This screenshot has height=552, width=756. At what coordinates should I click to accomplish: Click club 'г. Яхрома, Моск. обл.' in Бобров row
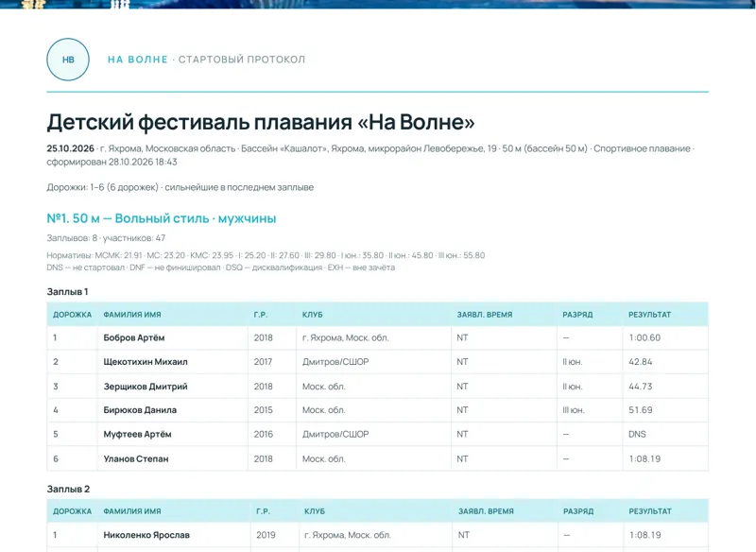346,337
